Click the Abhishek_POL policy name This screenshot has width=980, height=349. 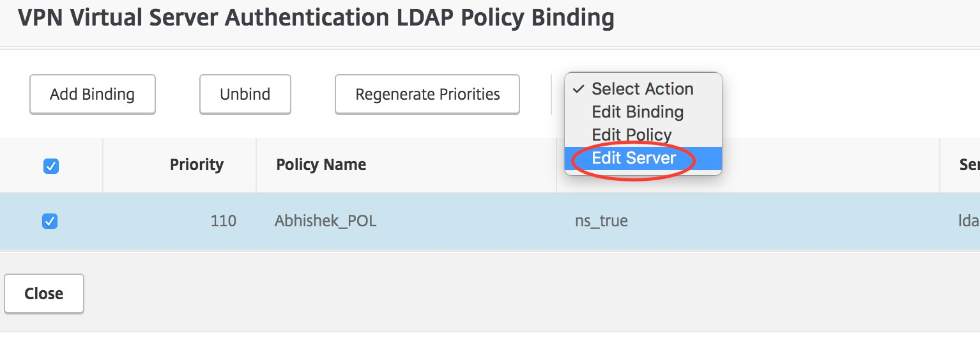click(325, 221)
